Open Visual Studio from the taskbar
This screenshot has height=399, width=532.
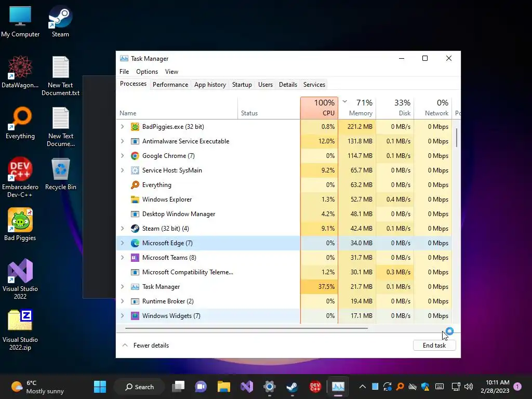pos(247,387)
